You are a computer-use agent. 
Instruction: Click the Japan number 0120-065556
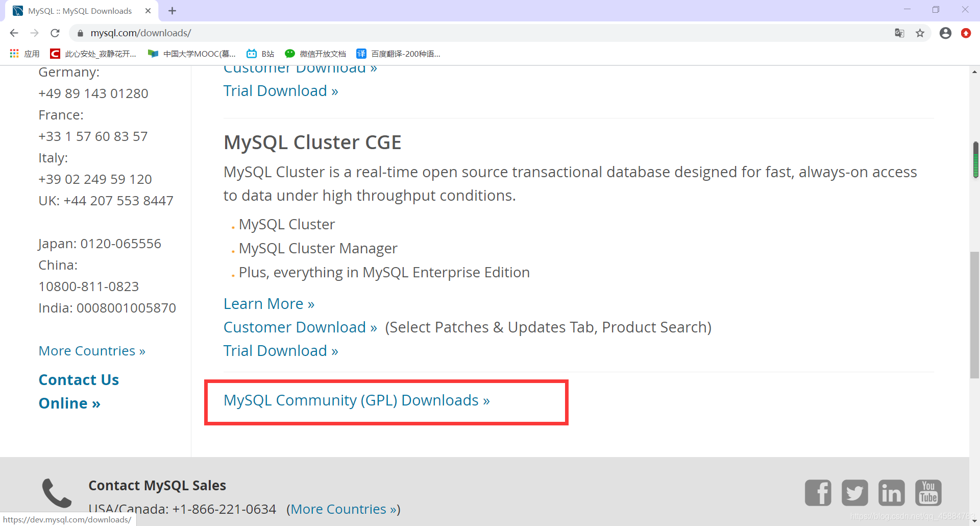120,244
